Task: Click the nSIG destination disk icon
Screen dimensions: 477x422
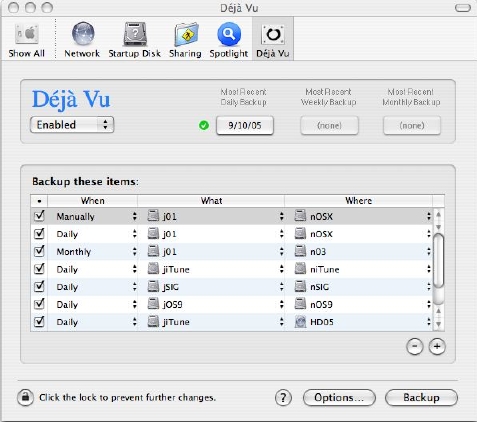Action: (300, 286)
